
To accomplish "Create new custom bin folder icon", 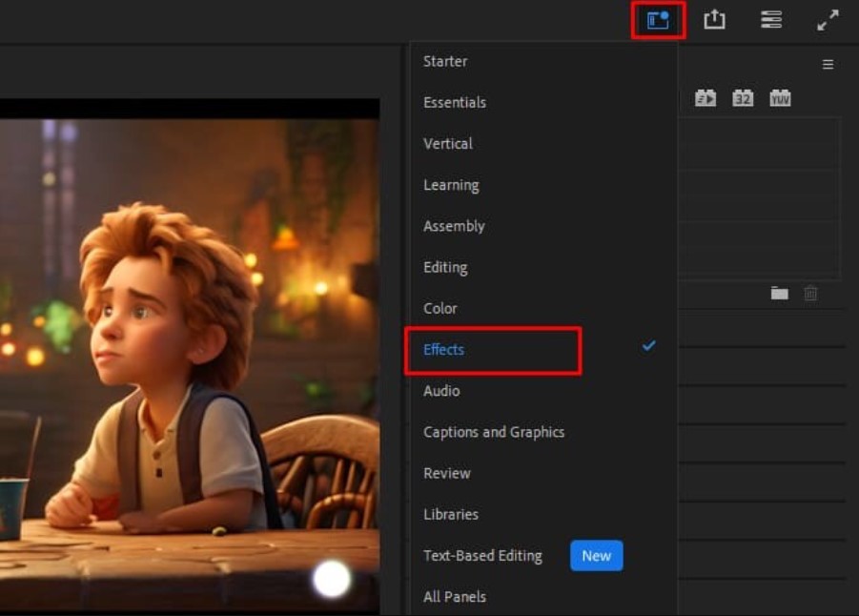I will point(780,293).
